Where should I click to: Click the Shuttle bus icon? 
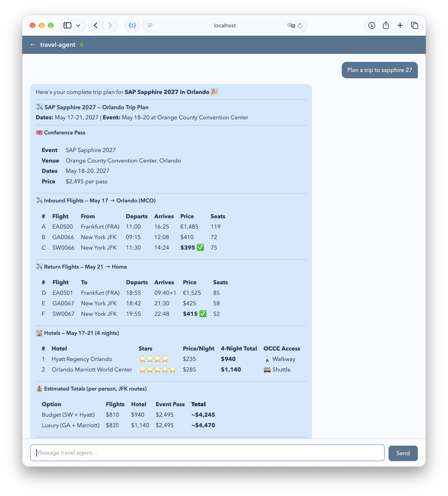267,369
